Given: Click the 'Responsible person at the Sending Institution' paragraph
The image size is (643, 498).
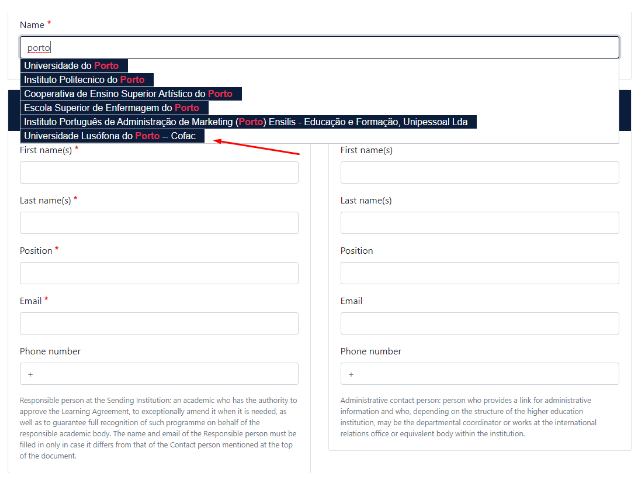Looking at the screenshot, I should click(x=158, y=428).
